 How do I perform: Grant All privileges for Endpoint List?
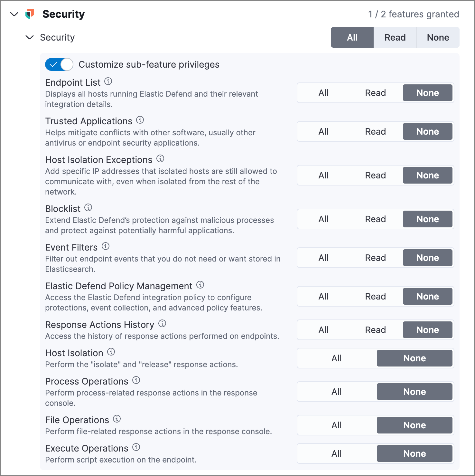pos(323,92)
